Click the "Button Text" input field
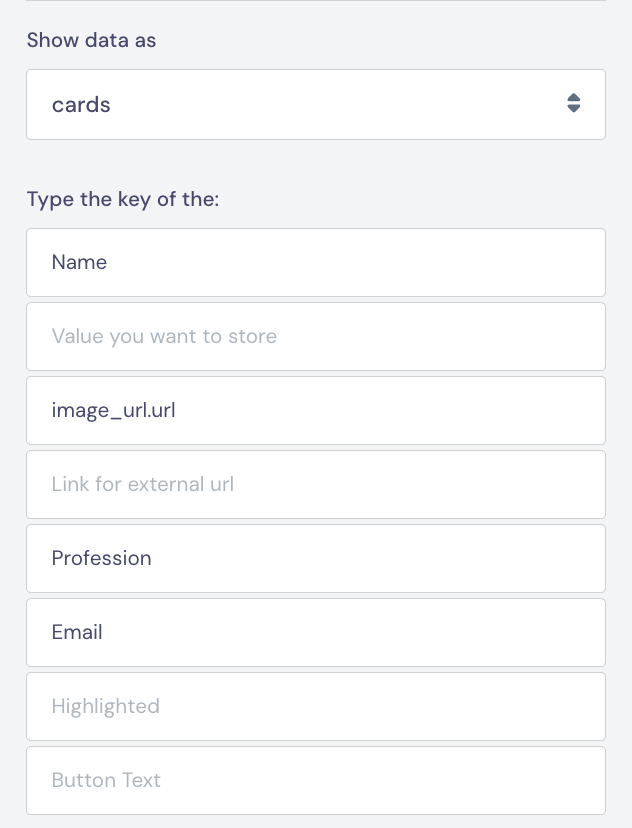Viewport: 632px width, 828px height. point(315,780)
